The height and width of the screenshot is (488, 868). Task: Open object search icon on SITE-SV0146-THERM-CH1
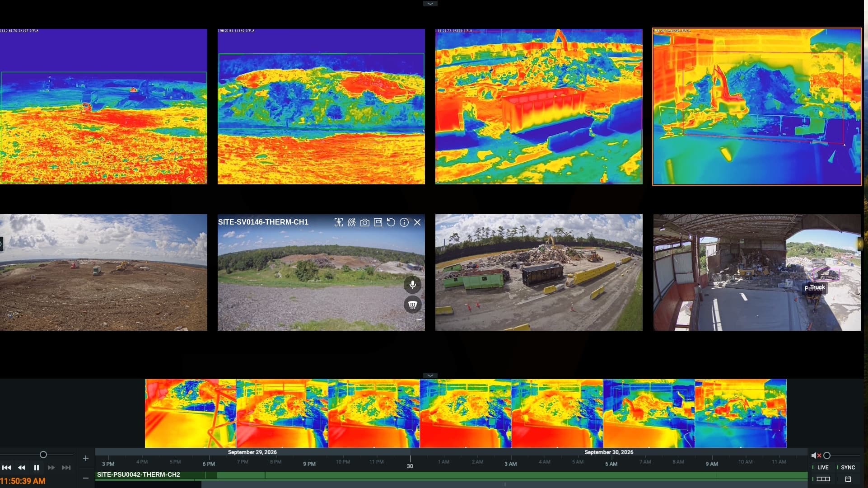point(338,222)
